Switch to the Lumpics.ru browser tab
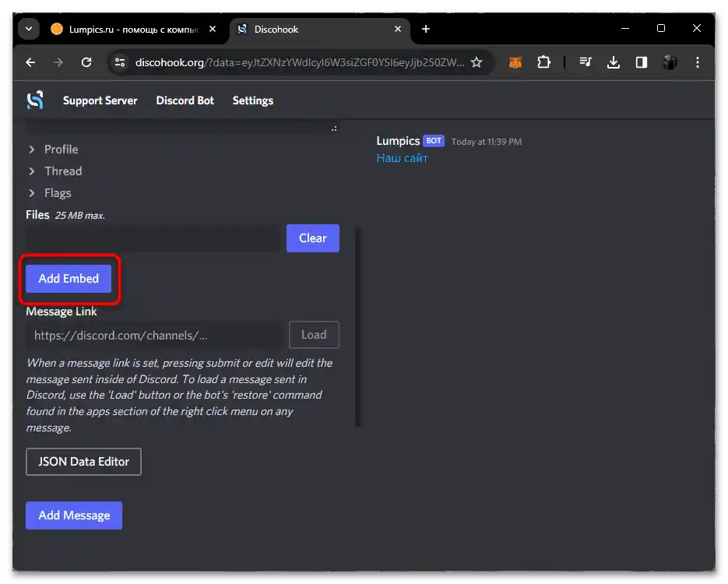The height and width of the screenshot is (584, 728). coord(133,30)
